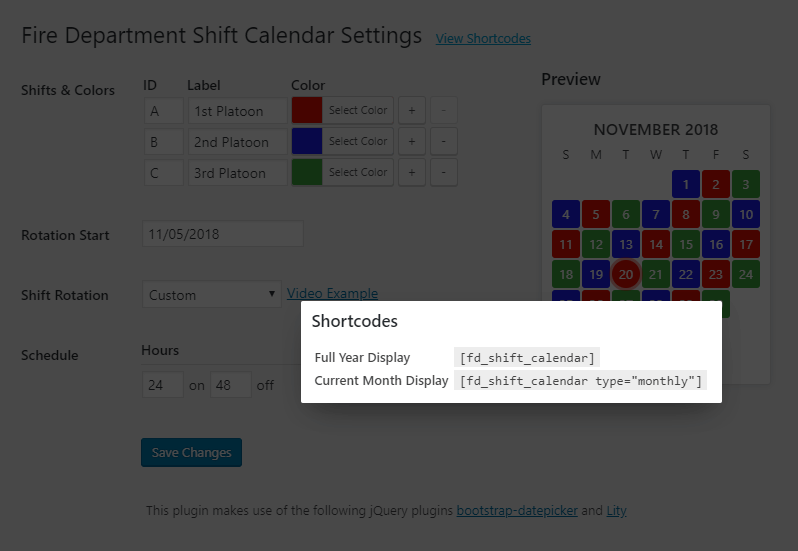Click the plus button for 2nd Platoon row
This screenshot has width=798, height=551.
[x=412, y=141]
